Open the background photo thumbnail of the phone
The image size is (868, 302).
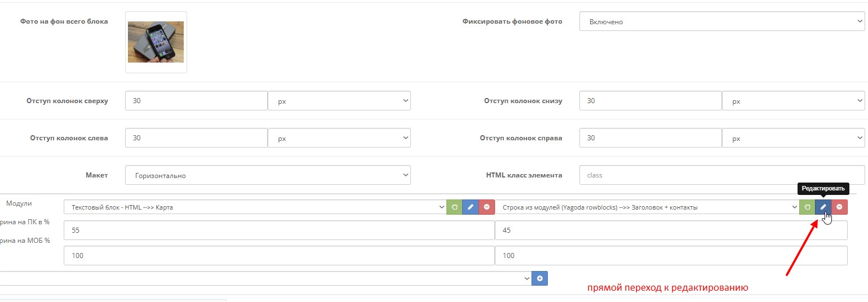coord(156,42)
